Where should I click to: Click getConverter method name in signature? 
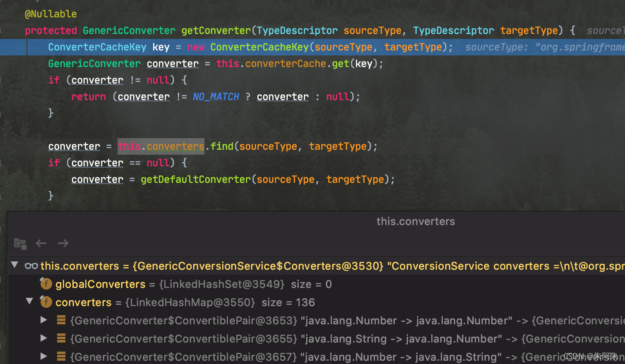(216, 31)
